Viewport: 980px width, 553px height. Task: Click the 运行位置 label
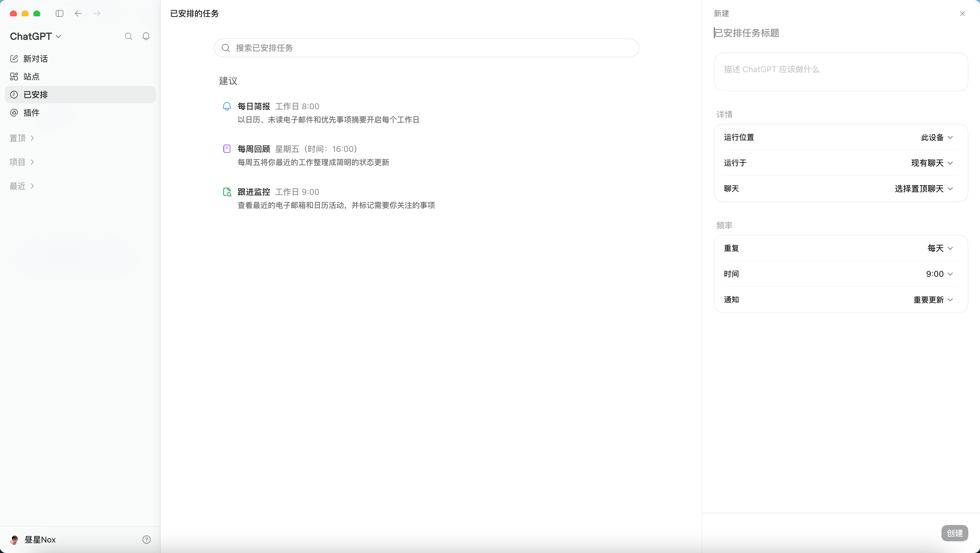pos(739,137)
